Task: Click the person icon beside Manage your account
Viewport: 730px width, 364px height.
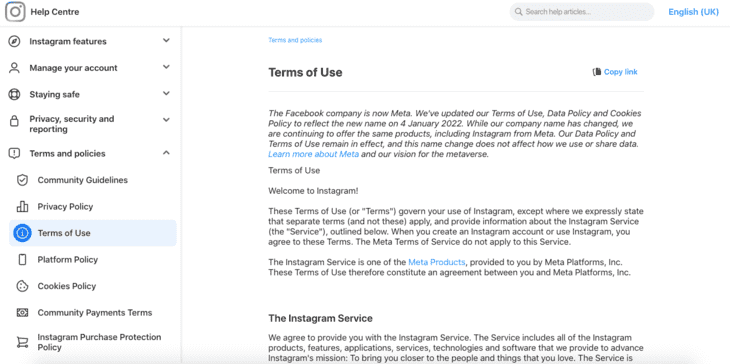Action: pos(14,68)
